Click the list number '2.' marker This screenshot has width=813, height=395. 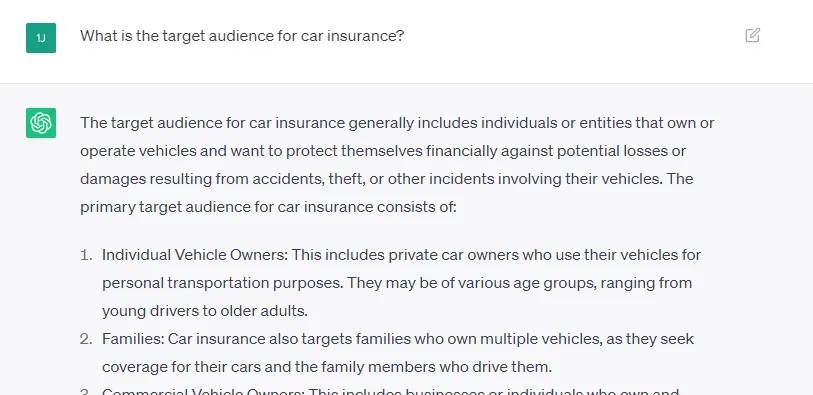pyautogui.click(x=86, y=339)
